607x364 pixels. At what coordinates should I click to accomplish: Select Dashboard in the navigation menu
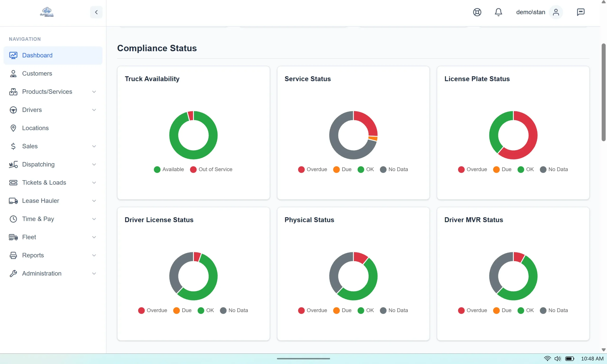[x=37, y=55]
